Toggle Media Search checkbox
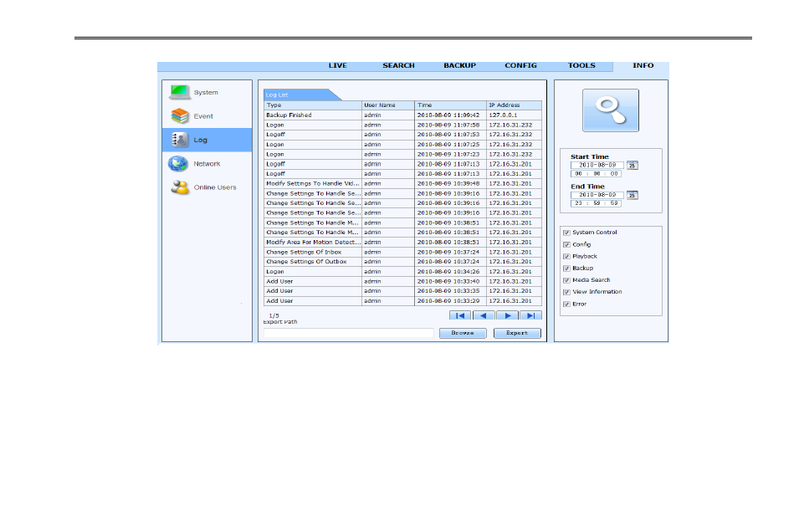 566,280
